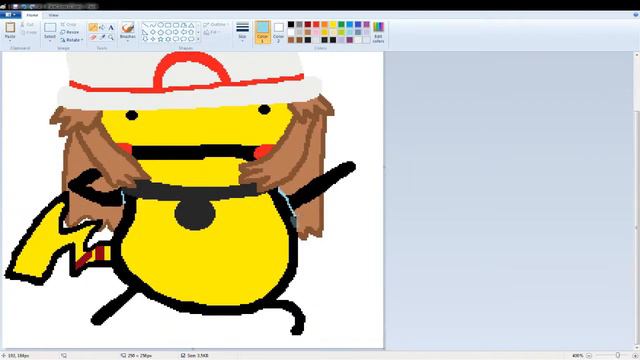640x360 pixels.
Task: Click the vertical scrollbar of canvas area
Action: (x=637, y=200)
